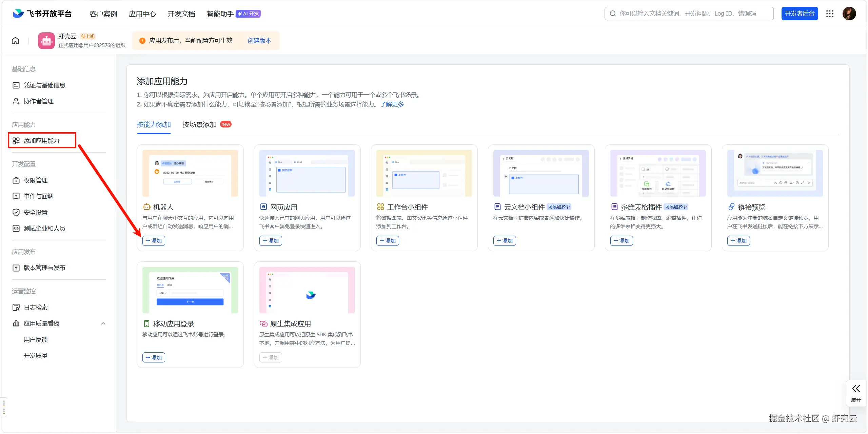The image size is (868, 434).
Task: Open the apps grid menu at top right
Action: pyautogui.click(x=830, y=14)
